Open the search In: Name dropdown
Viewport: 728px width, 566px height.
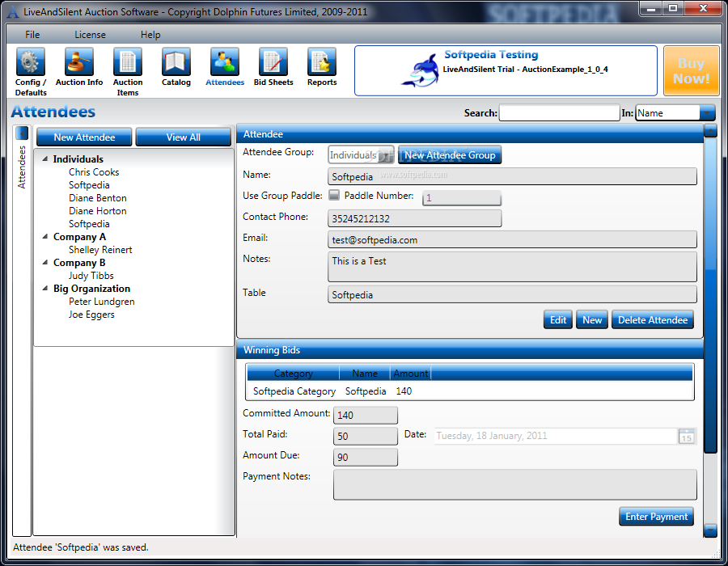pyautogui.click(x=707, y=112)
